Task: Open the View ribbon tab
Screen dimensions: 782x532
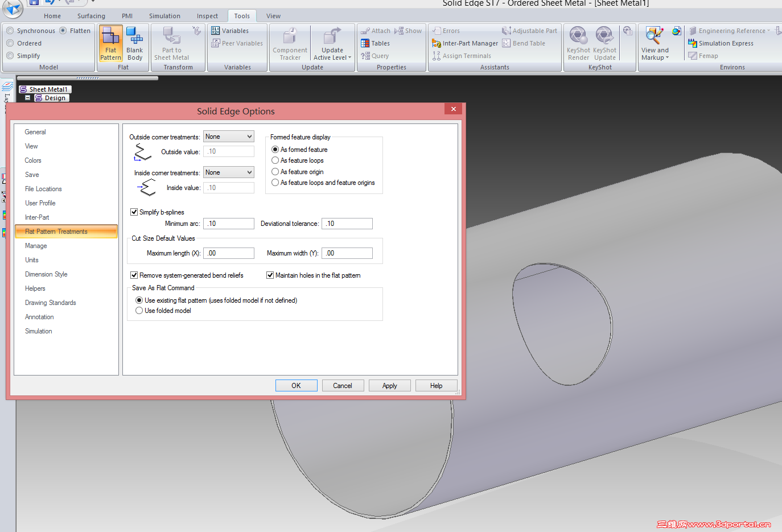Action: click(x=273, y=16)
